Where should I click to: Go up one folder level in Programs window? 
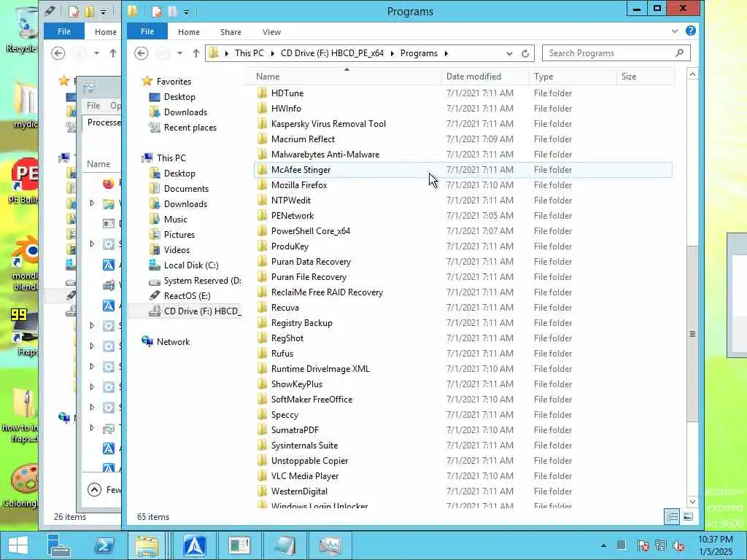196,53
